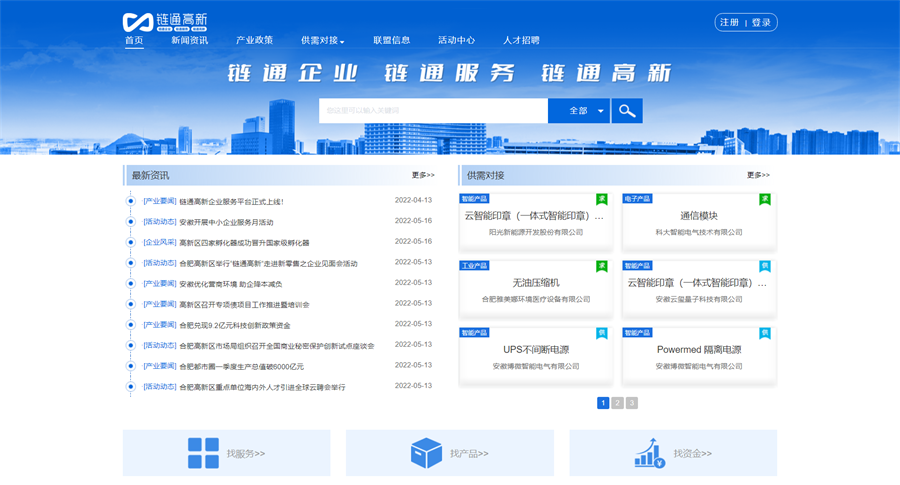This screenshot has width=900, height=485.
Task: Click the 登录 link
Action: point(762,22)
